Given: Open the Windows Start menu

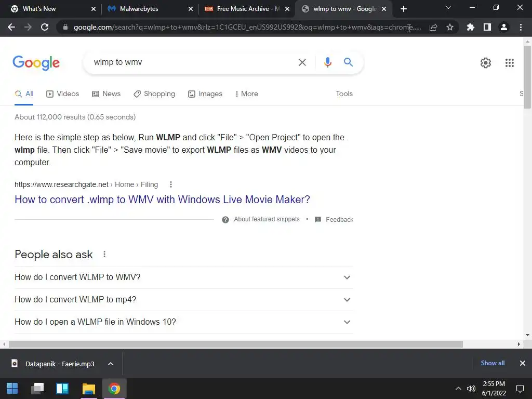Looking at the screenshot, I should pyautogui.click(x=12, y=389).
